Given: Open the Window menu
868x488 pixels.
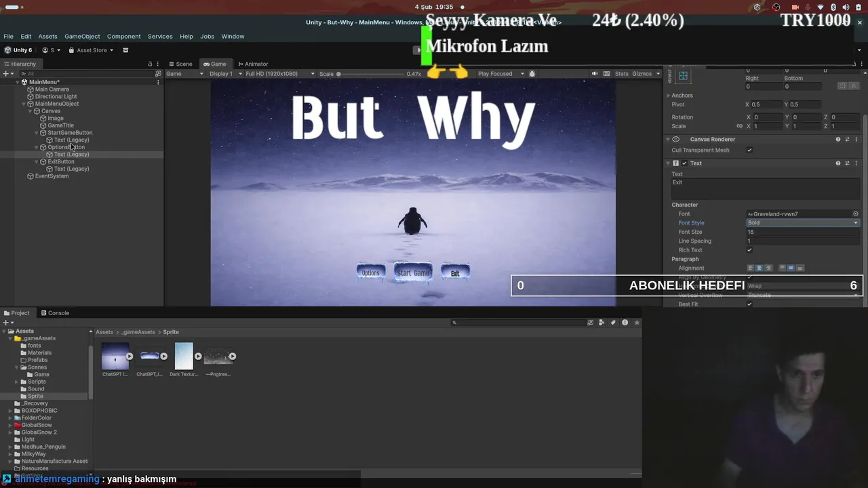Looking at the screenshot, I should pos(233,37).
